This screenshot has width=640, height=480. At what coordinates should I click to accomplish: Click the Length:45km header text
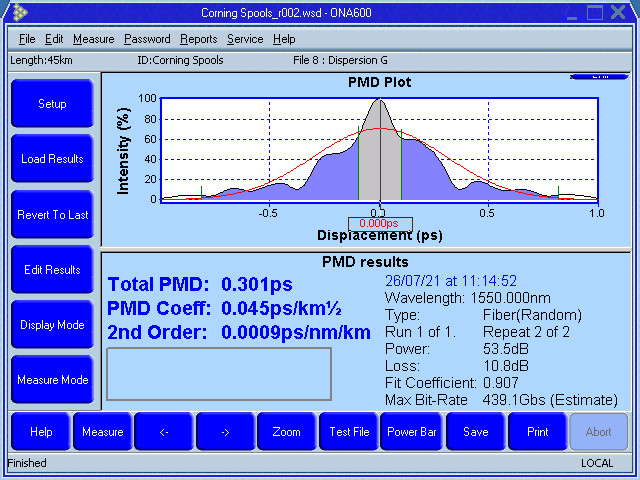[41, 60]
